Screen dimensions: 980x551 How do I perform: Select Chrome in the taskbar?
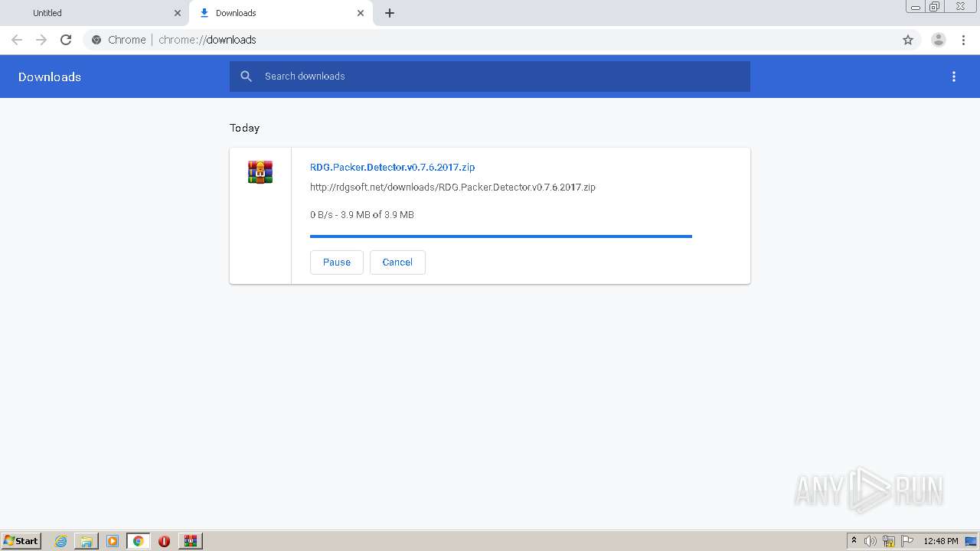[x=138, y=541]
